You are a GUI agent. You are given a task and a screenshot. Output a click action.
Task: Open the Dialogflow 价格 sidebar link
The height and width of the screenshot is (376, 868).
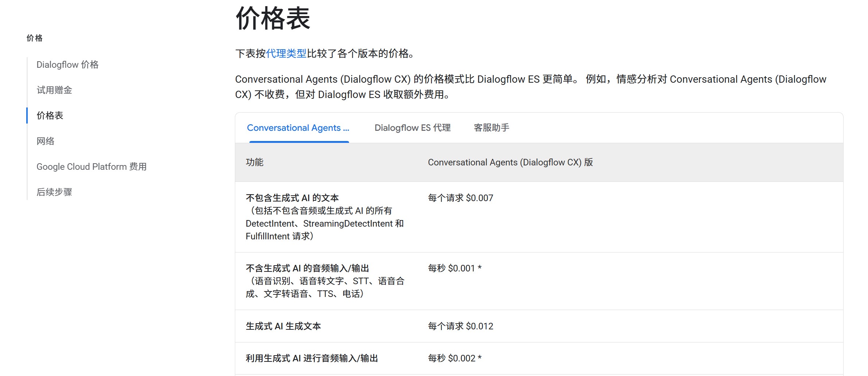[x=67, y=65]
